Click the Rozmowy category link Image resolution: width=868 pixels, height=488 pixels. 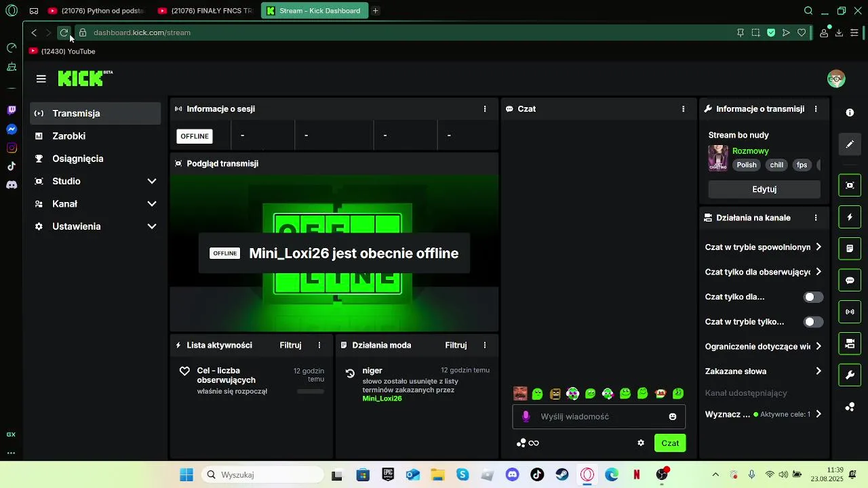click(x=751, y=151)
